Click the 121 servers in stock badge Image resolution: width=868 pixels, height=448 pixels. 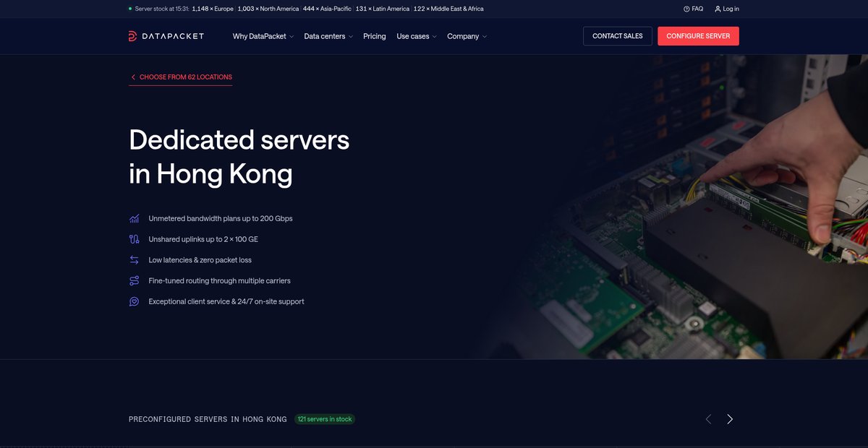pyautogui.click(x=325, y=419)
